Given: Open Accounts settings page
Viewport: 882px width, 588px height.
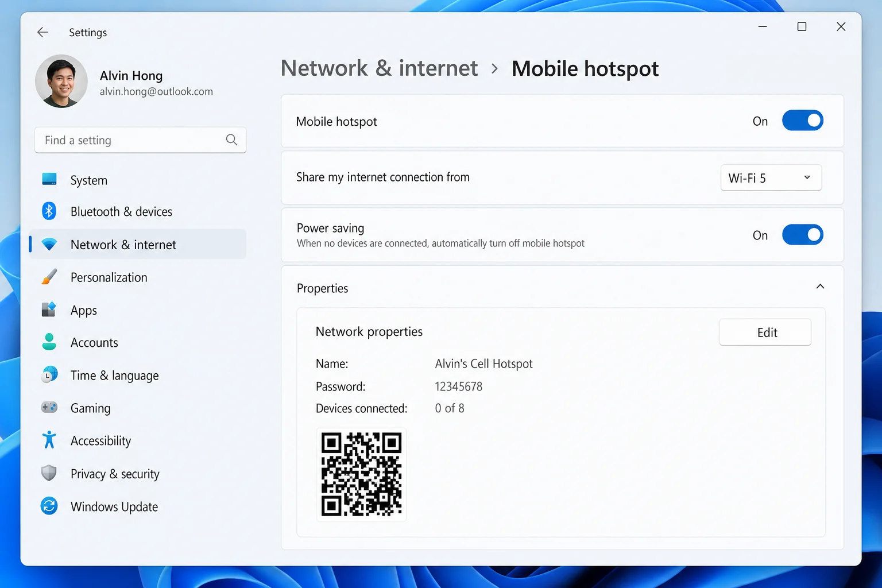Looking at the screenshot, I should tap(138, 342).
